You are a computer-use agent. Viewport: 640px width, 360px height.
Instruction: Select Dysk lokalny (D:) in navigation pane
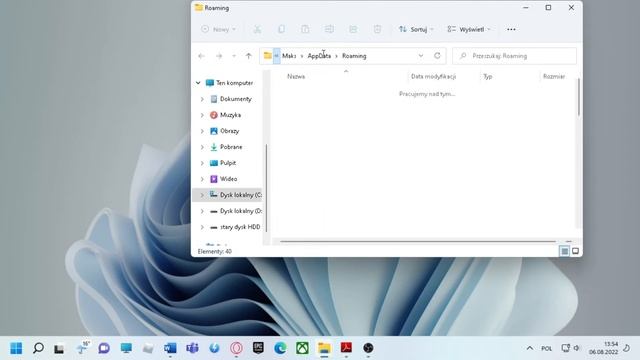pyautogui.click(x=236, y=211)
